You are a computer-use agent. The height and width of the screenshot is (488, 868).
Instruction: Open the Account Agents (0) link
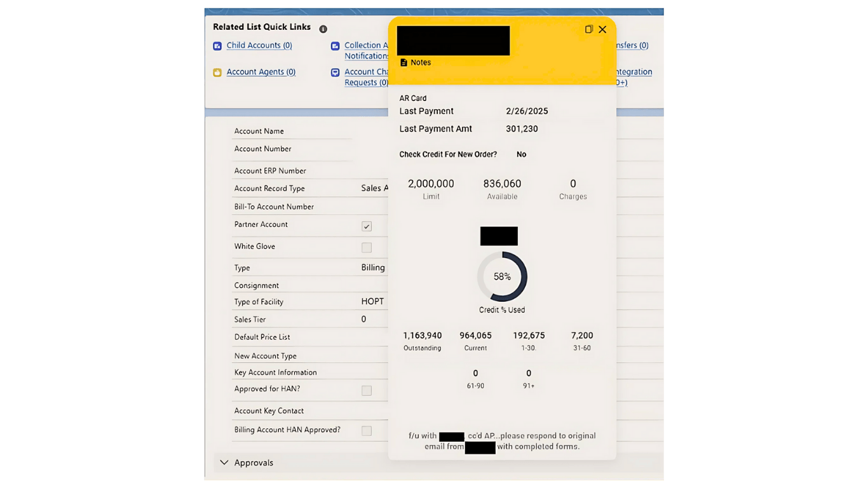[261, 72]
